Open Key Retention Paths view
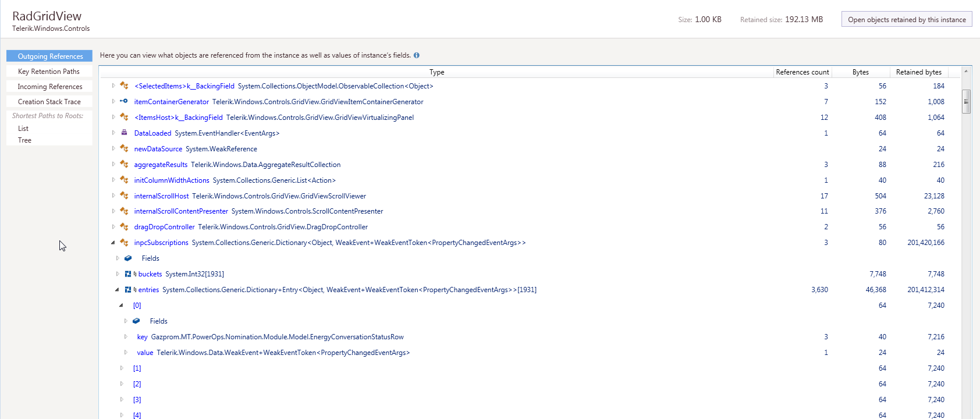The image size is (980, 419). coord(49,71)
